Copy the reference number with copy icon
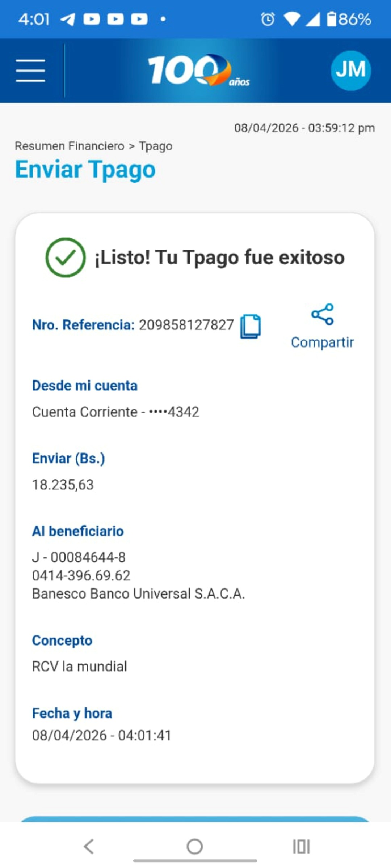This screenshot has width=391, height=868. point(251,326)
